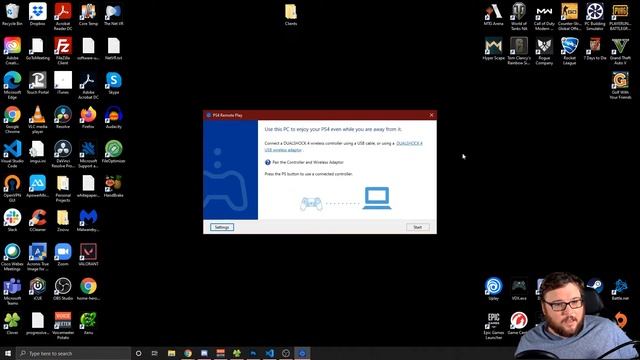Viewport: 640px width, 360px height.
Task: Select the 7 Days to Die icon
Action: (x=595, y=49)
